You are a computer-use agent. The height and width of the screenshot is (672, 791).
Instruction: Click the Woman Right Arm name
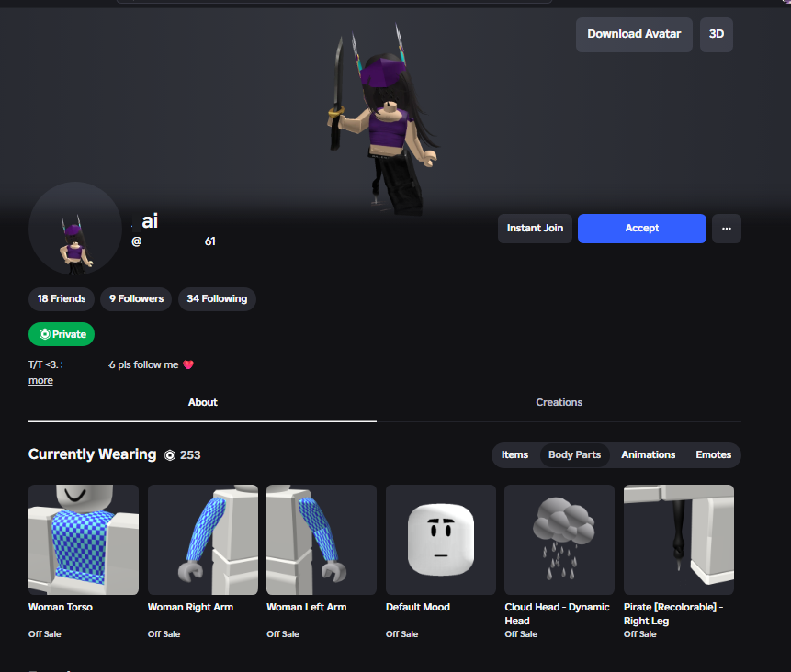click(x=191, y=608)
